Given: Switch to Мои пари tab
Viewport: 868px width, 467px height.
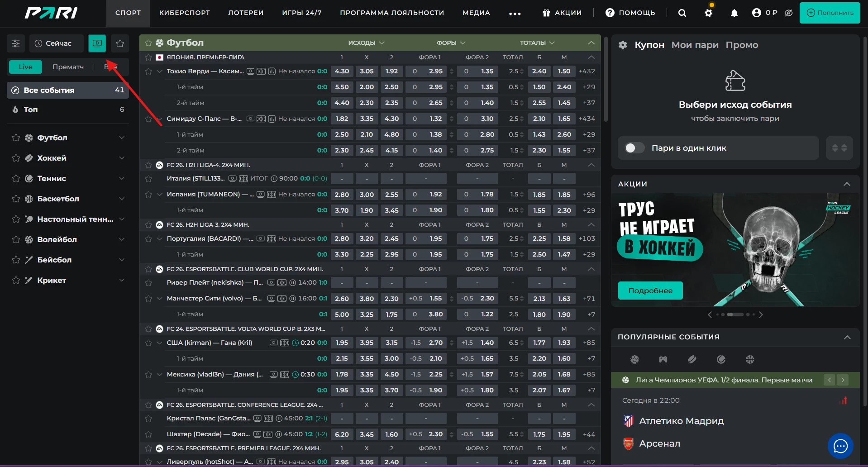Looking at the screenshot, I should click(x=695, y=45).
